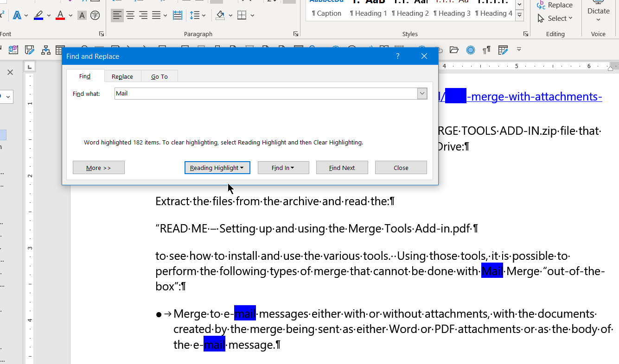Viewport: 619px width, 364px height.
Task: Center the paragraph text
Action: [x=130, y=15]
